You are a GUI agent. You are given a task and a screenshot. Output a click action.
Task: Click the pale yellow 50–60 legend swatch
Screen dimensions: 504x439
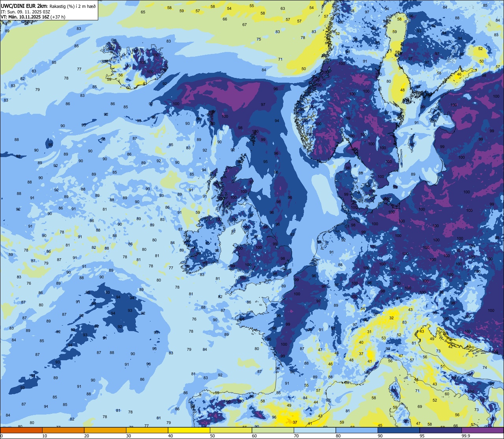(231, 430)
